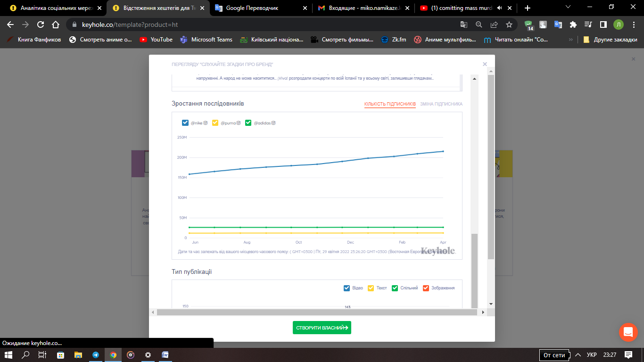Image resolution: width=644 pixels, height=362 pixels.
Task: Open Windows taskbar search
Action: coord(25,355)
